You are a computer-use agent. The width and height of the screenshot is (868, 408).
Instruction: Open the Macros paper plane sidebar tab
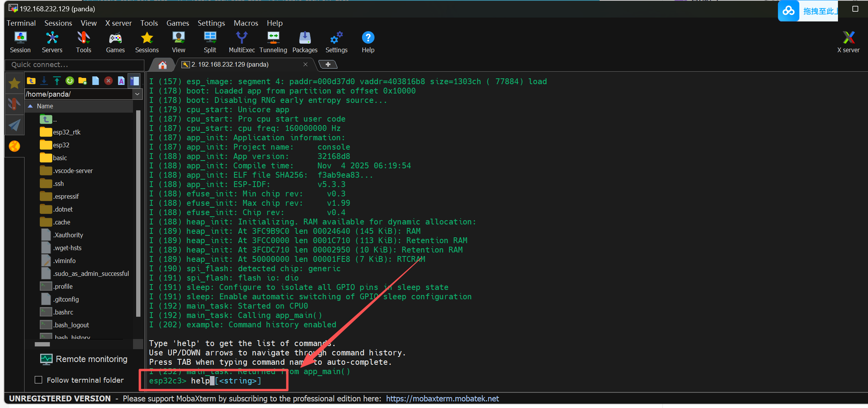(x=14, y=125)
